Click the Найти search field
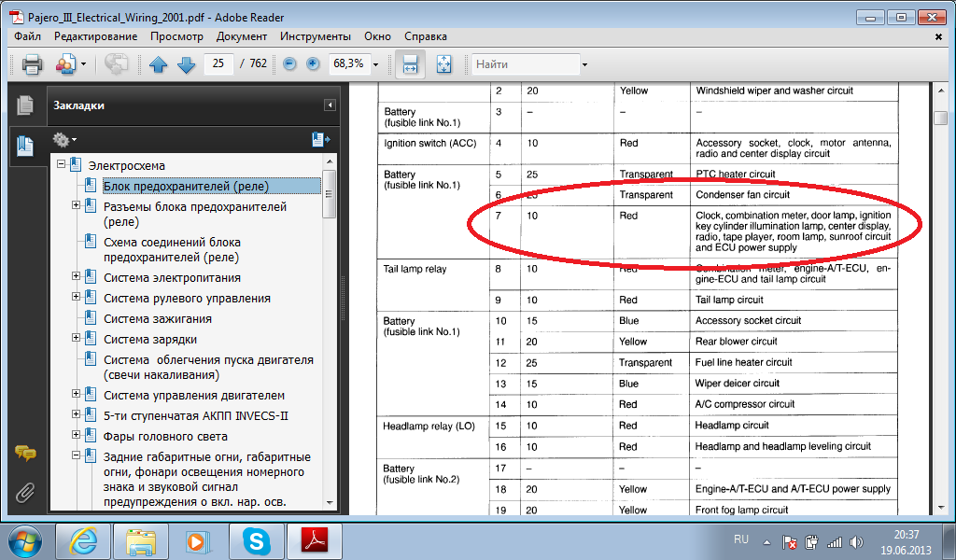 [525, 64]
